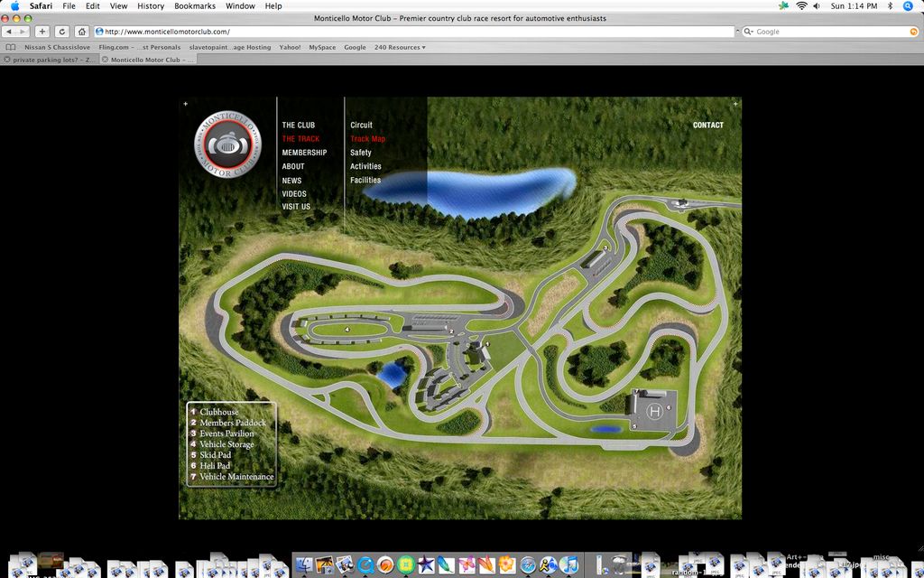924x578 pixels.
Task: Click the add bookmark plus button
Action: (x=42, y=32)
